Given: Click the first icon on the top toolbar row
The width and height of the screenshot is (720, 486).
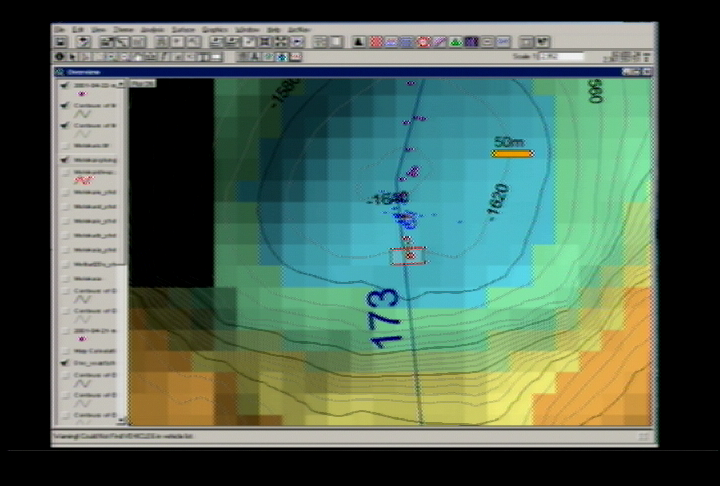Looking at the screenshot, I should [60, 42].
